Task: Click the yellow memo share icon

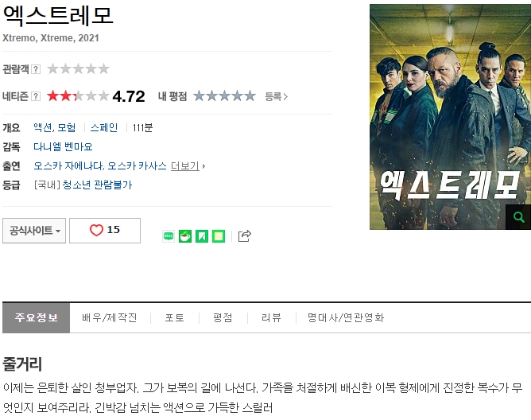Action: coord(219,236)
